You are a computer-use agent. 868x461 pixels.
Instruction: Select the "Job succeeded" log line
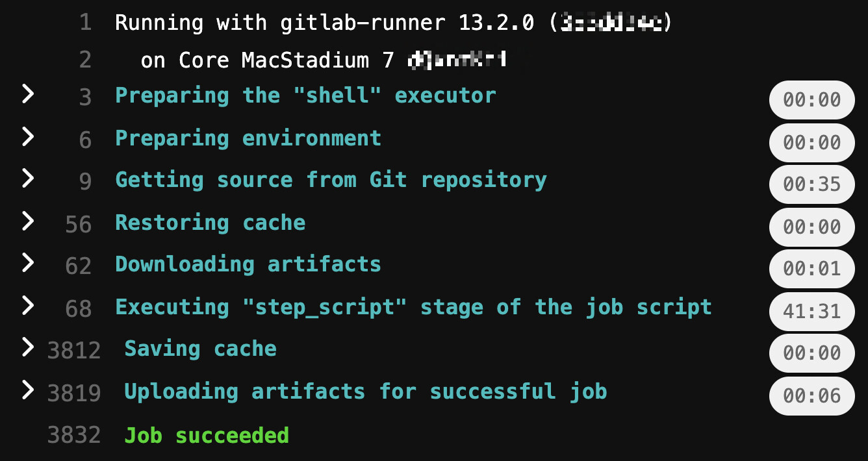[x=206, y=435]
